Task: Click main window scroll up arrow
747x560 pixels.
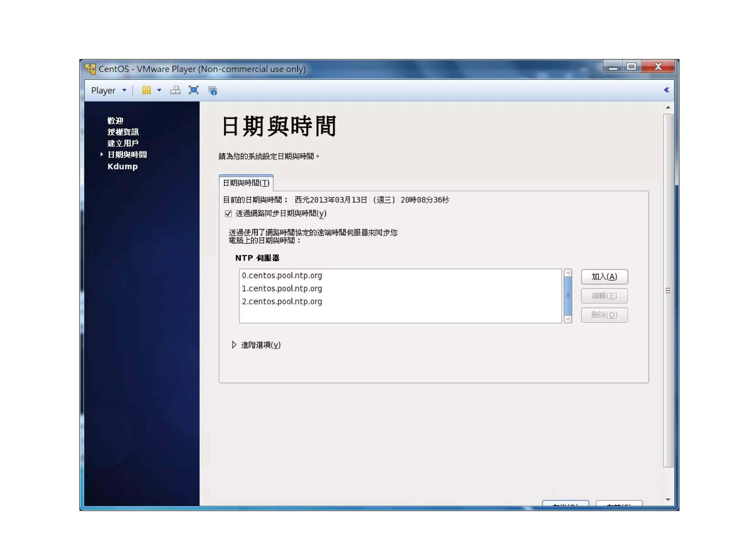Action: click(668, 107)
